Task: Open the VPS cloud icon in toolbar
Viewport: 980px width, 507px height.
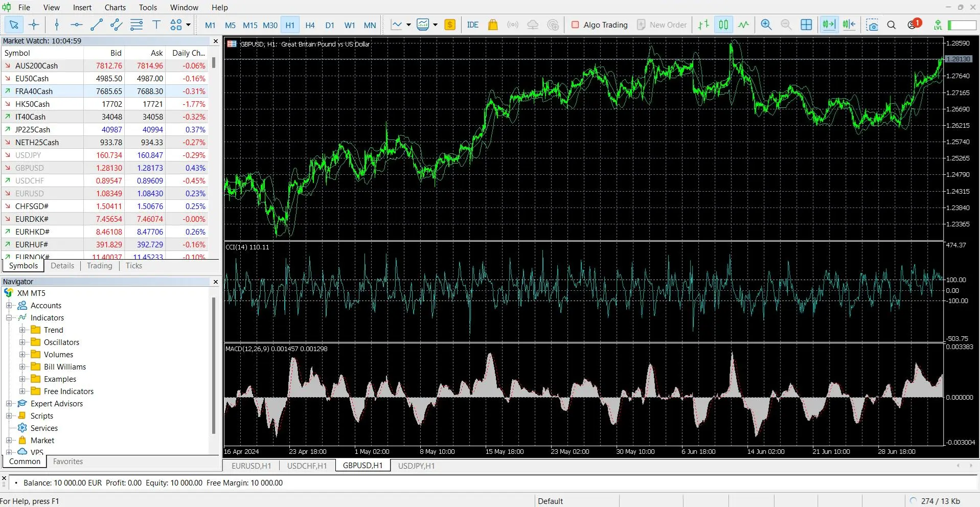Action: (x=533, y=25)
